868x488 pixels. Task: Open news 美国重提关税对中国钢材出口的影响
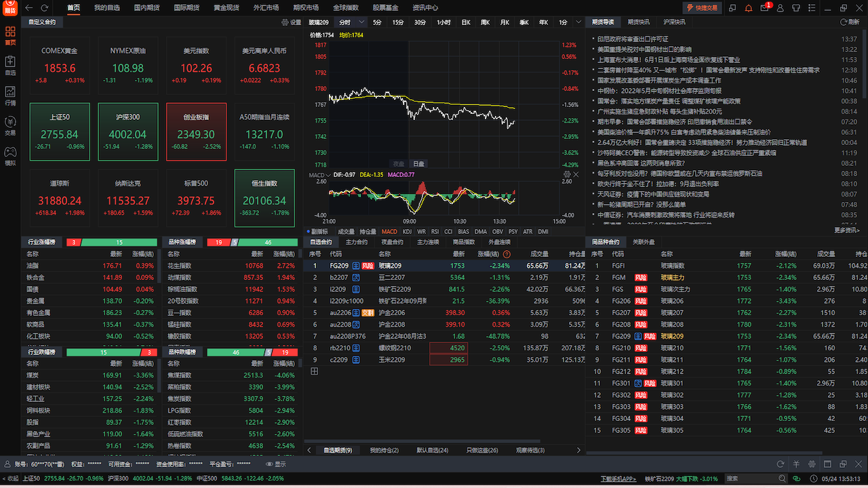click(644, 49)
